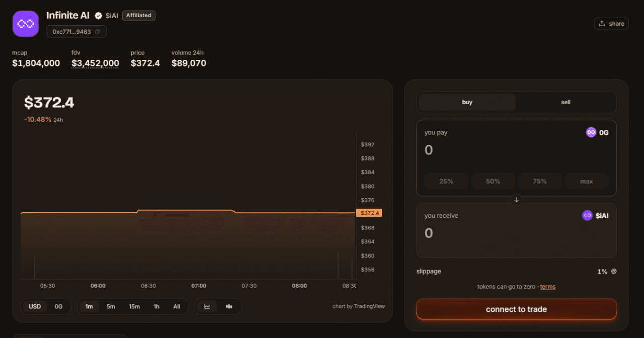The height and width of the screenshot is (338, 644).
Task: Select the 75% amount preset
Action: (540, 181)
